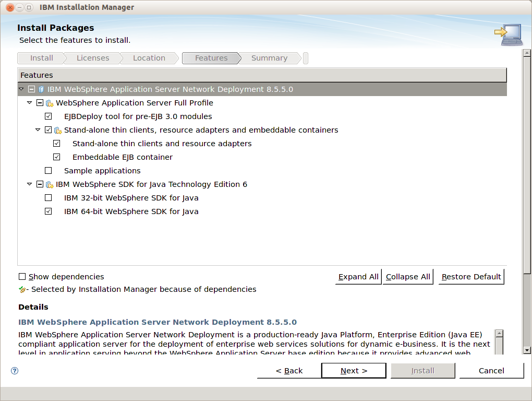Click the Stand-alone thin clients group icon
532x401 pixels.
58,130
